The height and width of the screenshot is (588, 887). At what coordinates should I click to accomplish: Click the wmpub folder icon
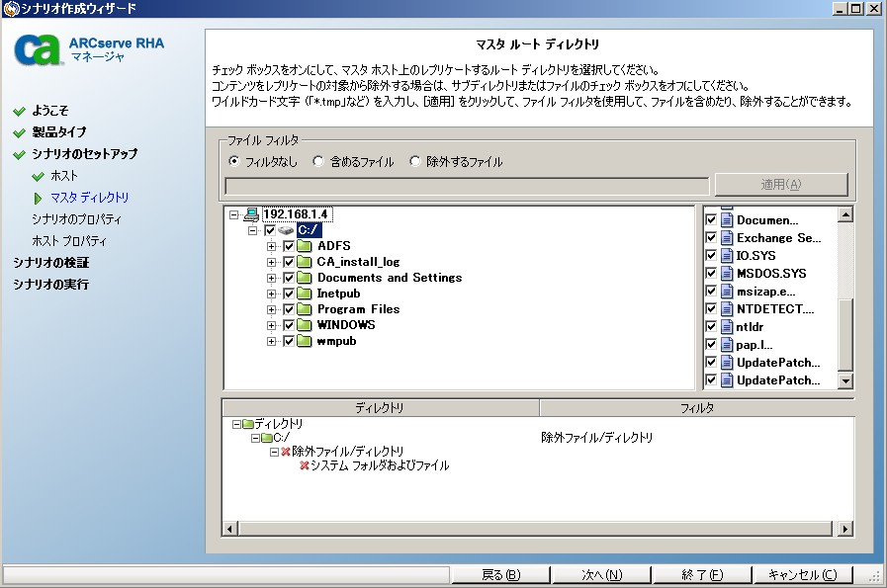[305, 341]
